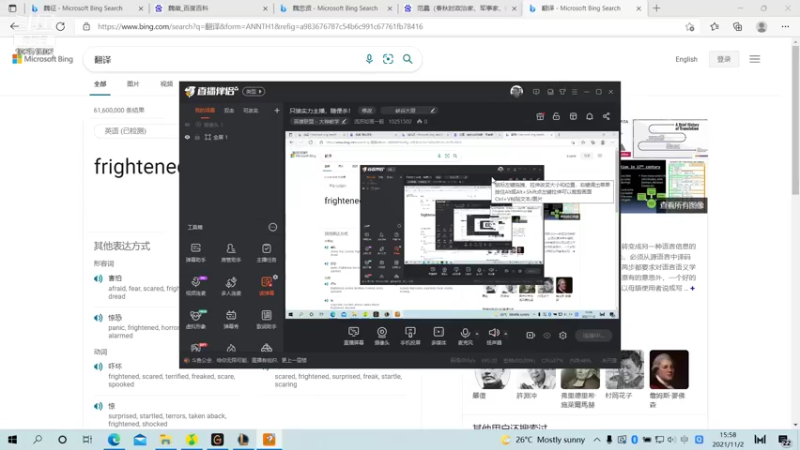Select the second scene tab in streaming app
Viewport: 800px width, 450px height.
[229, 111]
